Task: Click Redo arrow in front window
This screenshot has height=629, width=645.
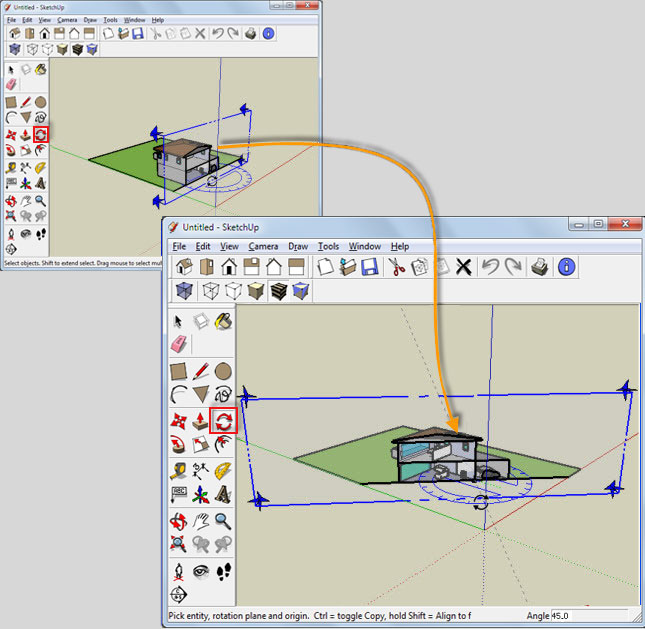Action: tap(513, 267)
